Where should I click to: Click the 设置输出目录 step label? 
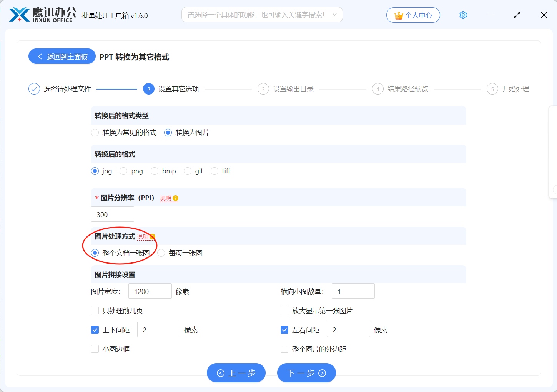293,89
